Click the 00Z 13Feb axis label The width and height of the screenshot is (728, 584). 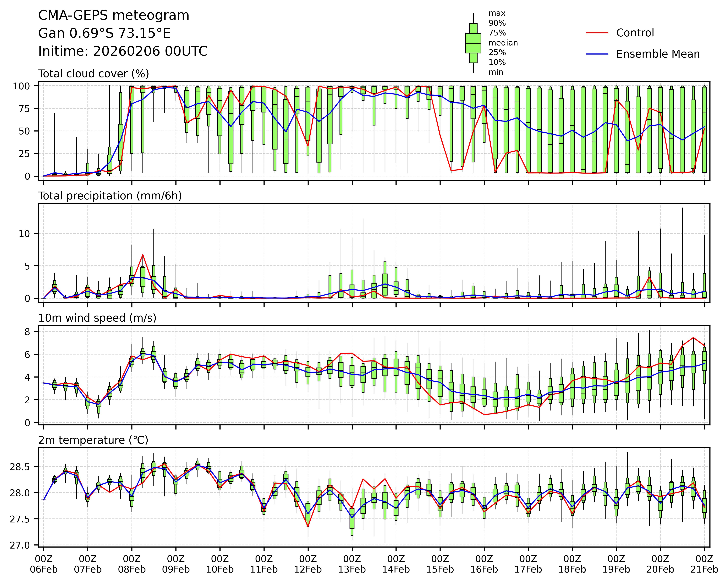(x=352, y=564)
